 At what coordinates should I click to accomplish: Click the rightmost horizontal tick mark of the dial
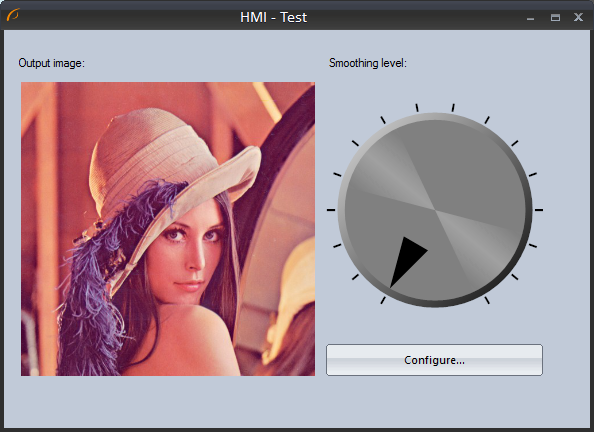(539, 210)
